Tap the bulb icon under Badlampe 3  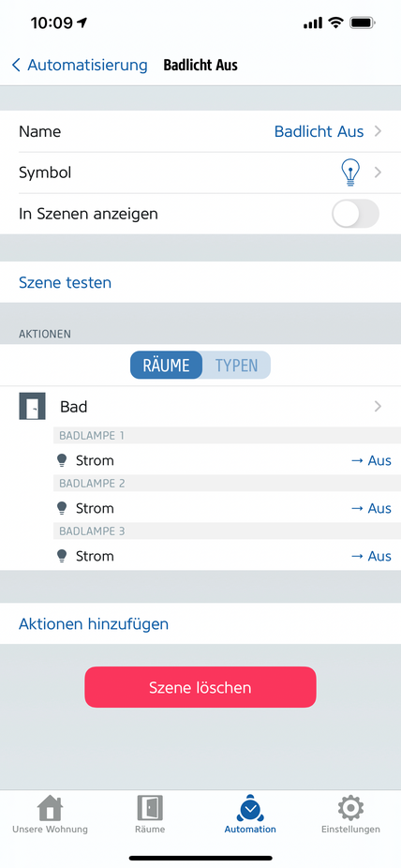pyautogui.click(x=62, y=556)
